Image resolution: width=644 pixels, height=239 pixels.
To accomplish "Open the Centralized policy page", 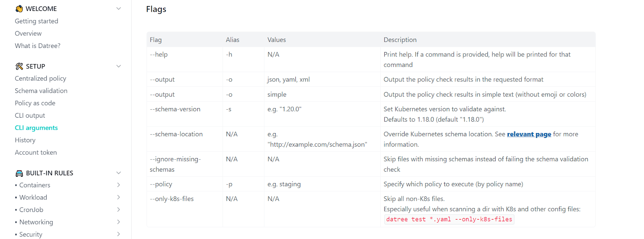I will pos(41,79).
